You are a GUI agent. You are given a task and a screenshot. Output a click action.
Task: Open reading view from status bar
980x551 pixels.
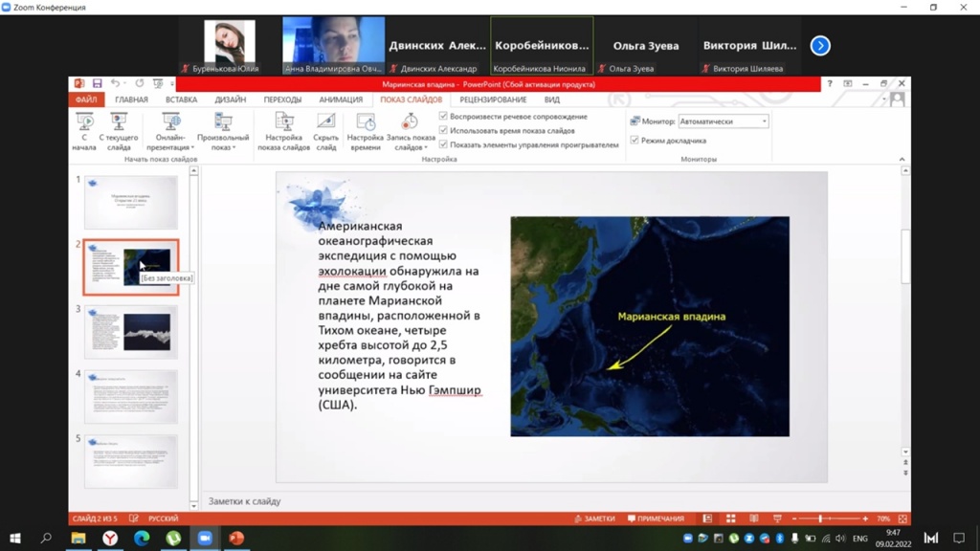pyautogui.click(x=754, y=518)
